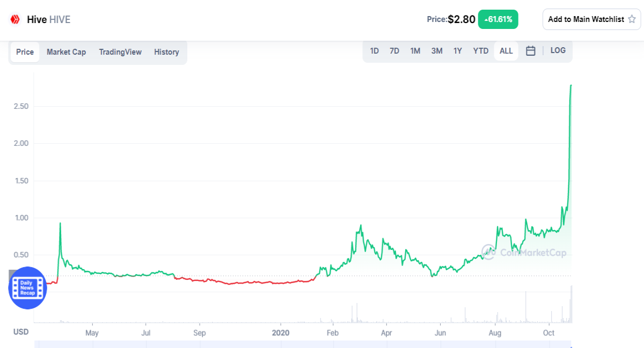The width and height of the screenshot is (644, 348).
Task: Toggle LOG scale on the chart
Action: click(x=558, y=50)
